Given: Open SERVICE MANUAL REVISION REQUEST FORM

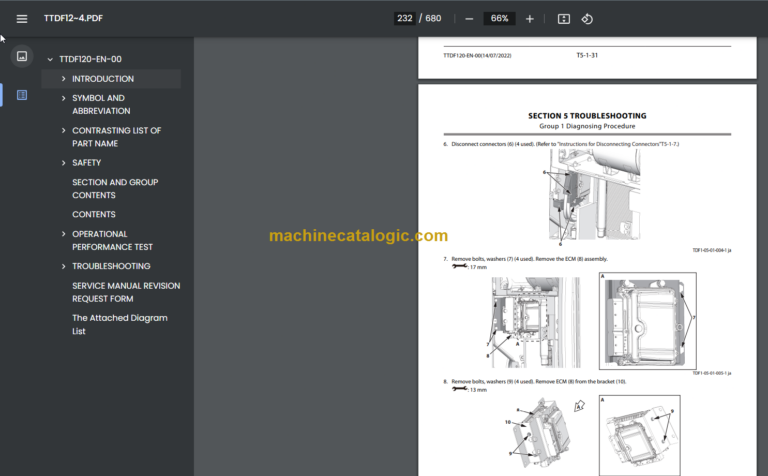Looking at the screenshot, I should pos(125,292).
